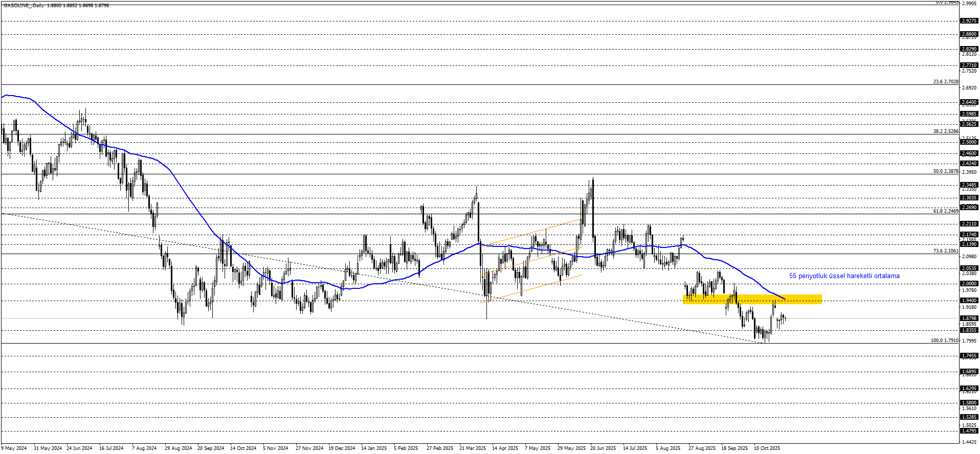Select the 38.2 Fibonacci label at 2.5286
Screen dimensions: 980x454
pos(945,131)
